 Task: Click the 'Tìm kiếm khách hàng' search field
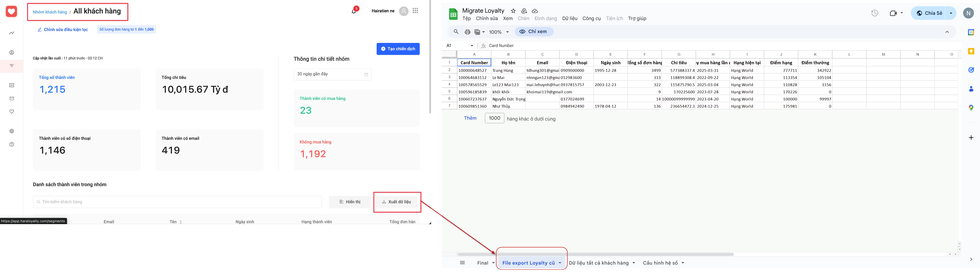pos(177,202)
